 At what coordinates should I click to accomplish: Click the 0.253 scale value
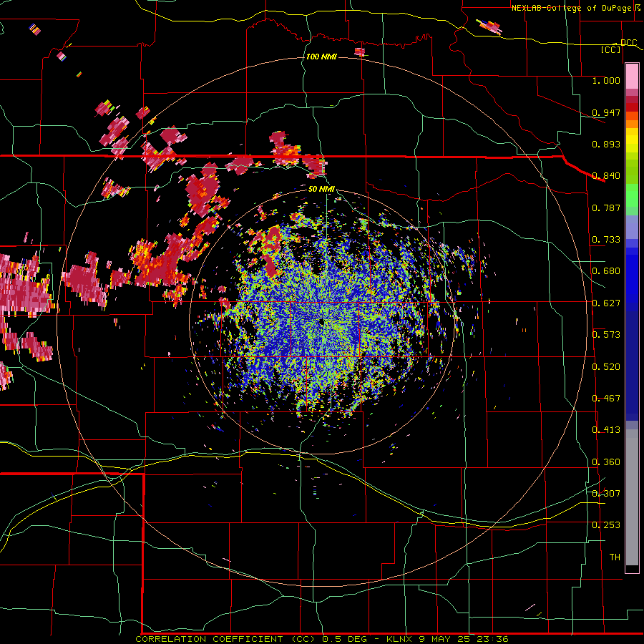pos(606,525)
